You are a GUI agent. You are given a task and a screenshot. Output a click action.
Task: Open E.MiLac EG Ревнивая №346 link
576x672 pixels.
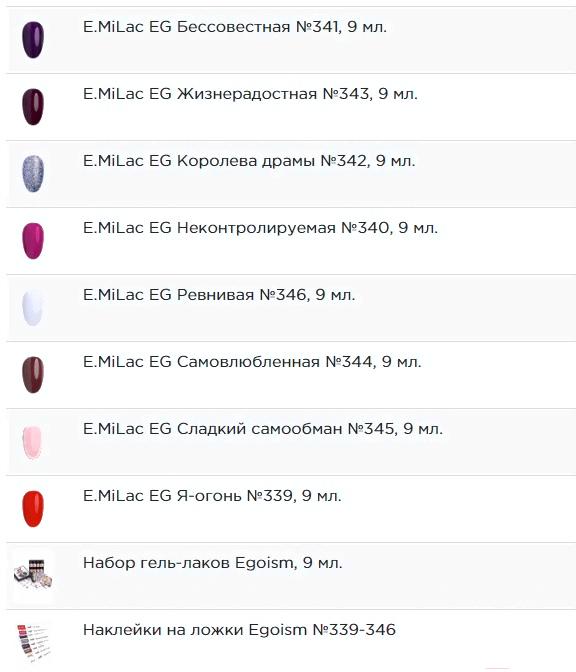(219, 295)
